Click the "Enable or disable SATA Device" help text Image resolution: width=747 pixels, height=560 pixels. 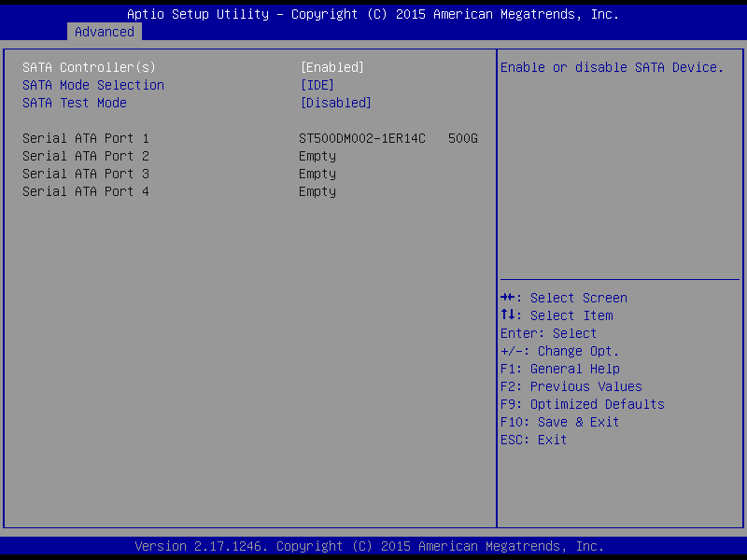point(613,67)
